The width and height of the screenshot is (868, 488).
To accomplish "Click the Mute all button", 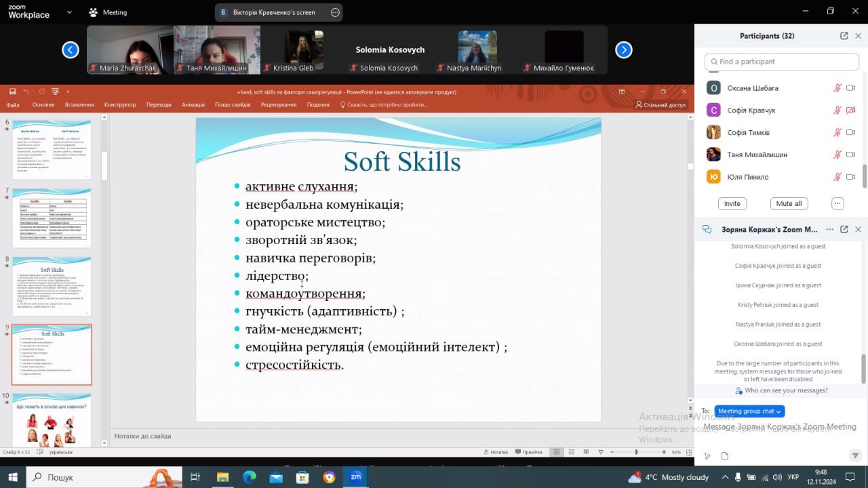I will (789, 203).
